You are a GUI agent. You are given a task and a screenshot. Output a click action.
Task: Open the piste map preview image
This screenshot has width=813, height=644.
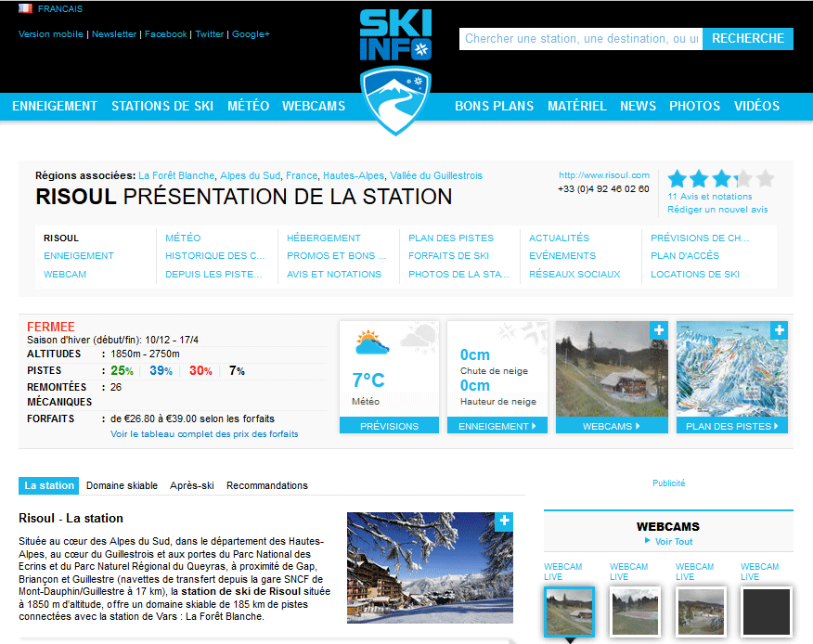(731, 369)
